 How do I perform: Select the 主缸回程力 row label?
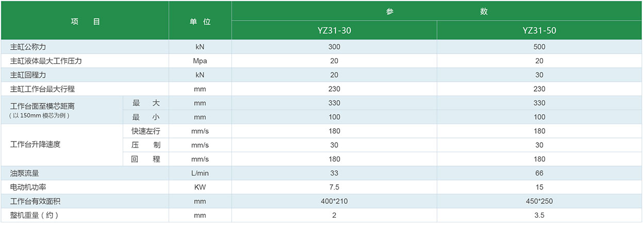(29, 75)
